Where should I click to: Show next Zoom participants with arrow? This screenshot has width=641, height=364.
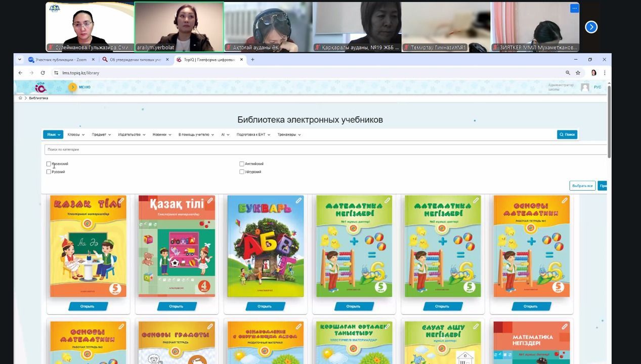tap(591, 27)
